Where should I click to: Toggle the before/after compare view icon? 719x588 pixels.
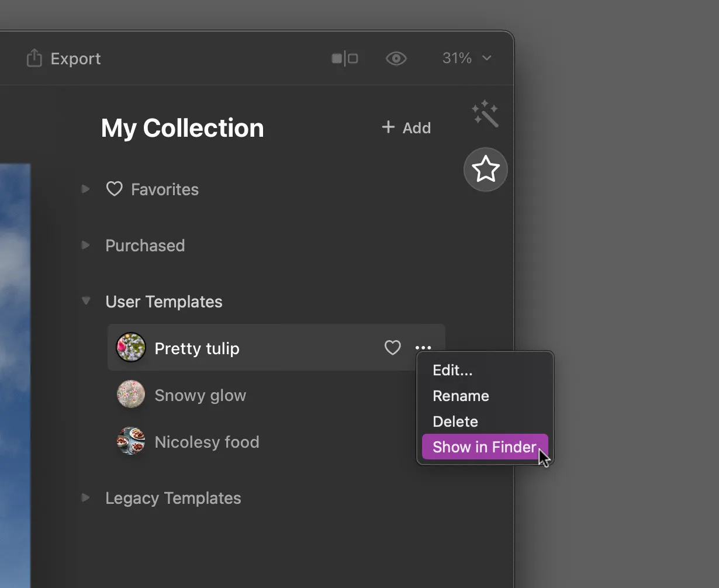point(345,58)
